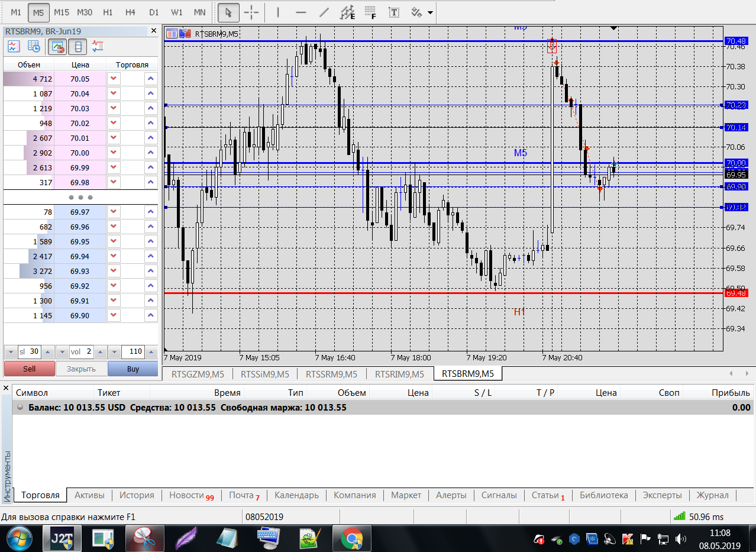The width and height of the screenshot is (756, 552).
Task: Activate the equidistant channel tool
Action: (x=348, y=12)
